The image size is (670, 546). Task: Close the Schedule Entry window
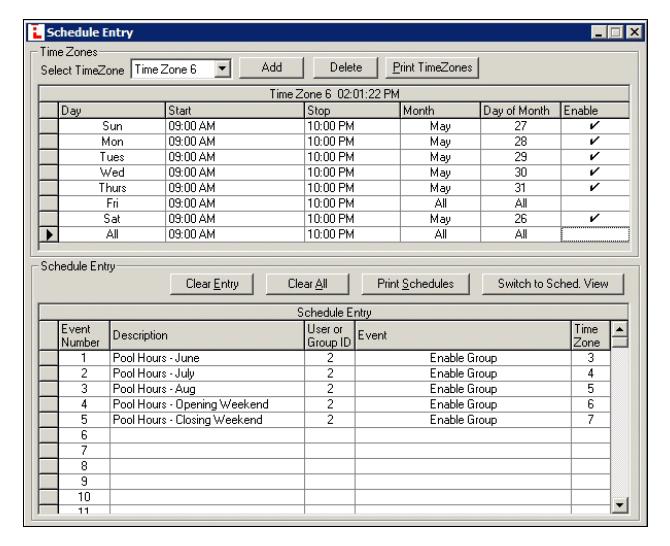tap(635, 32)
